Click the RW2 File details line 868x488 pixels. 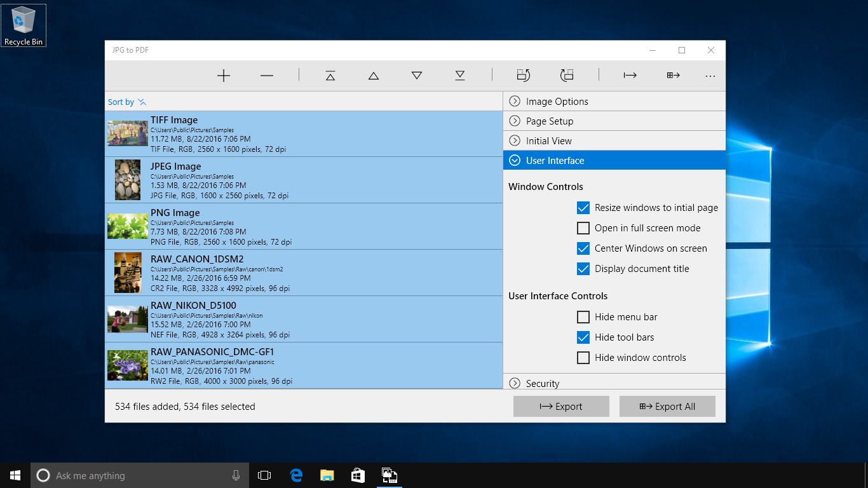221,381
